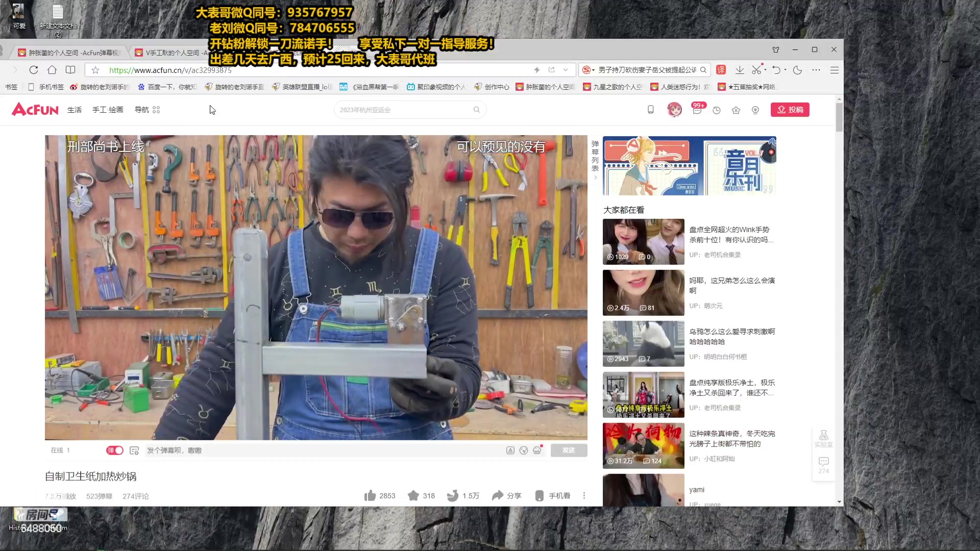Click the thumbs-up like icon
Image resolution: width=980 pixels, height=551 pixels.
click(370, 495)
